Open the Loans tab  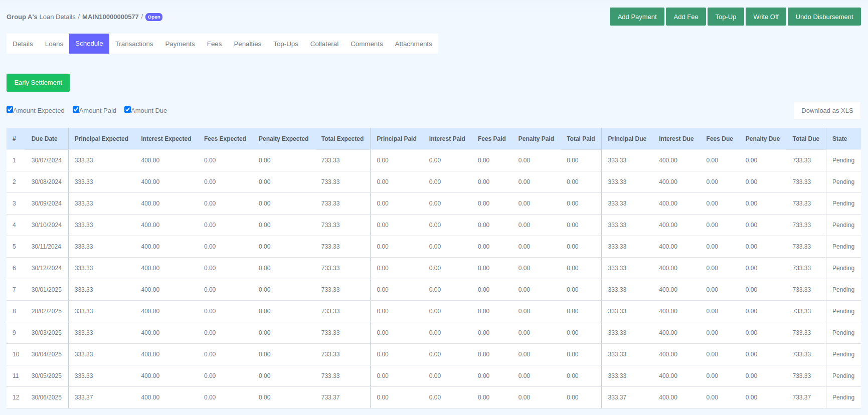(54, 44)
